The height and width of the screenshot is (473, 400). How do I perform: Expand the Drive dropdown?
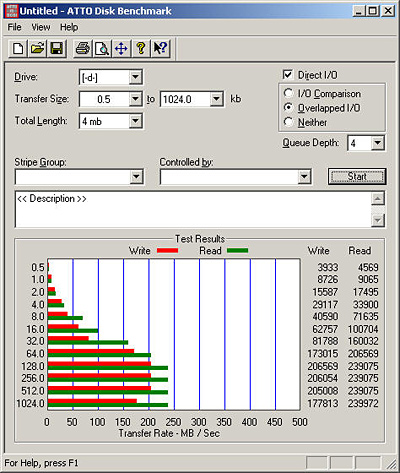click(x=135, y=77)
